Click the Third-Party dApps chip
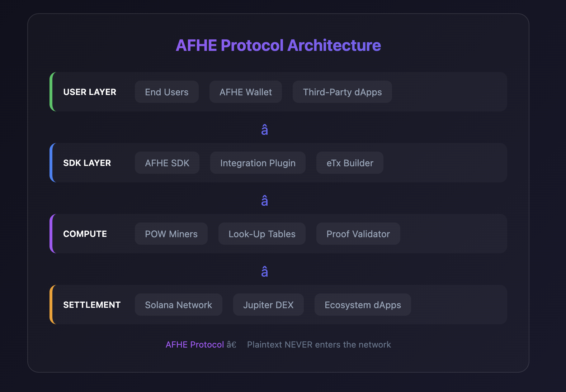The height and width of the screenshot is (392, 566). (342, 92)
